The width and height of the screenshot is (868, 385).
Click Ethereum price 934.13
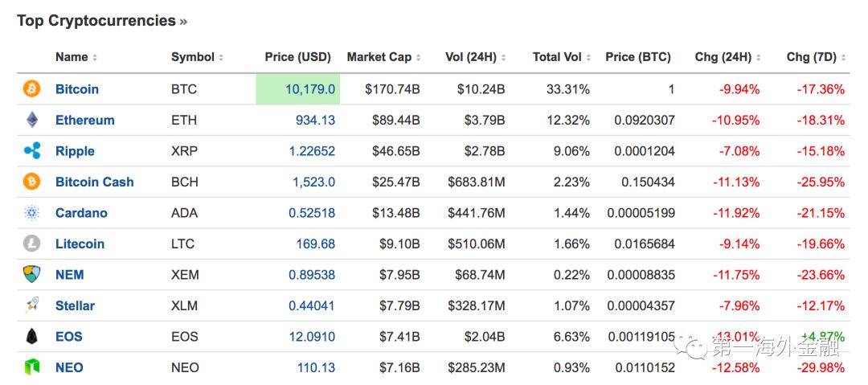pyautogui.click(x=315, y=121)
